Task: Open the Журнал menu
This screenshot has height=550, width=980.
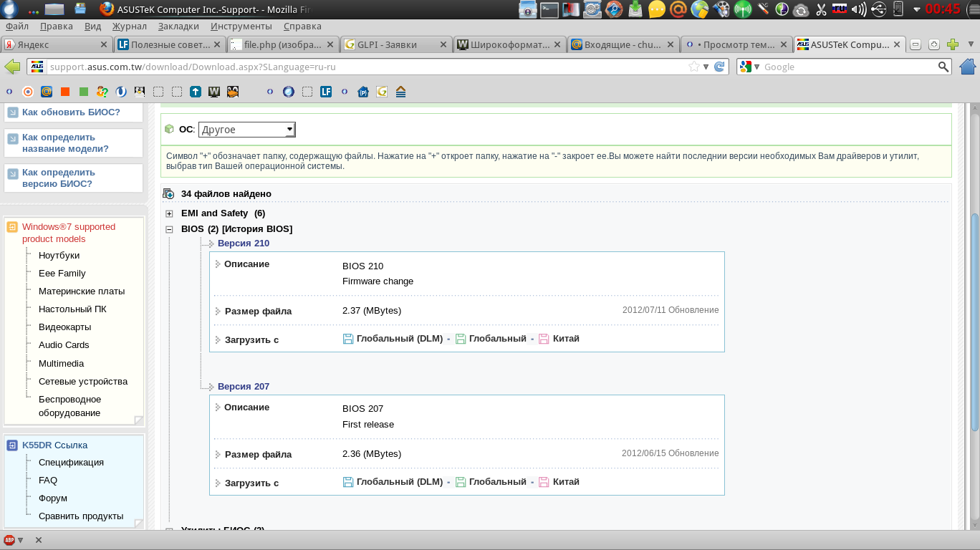Action: pos(129,26)
